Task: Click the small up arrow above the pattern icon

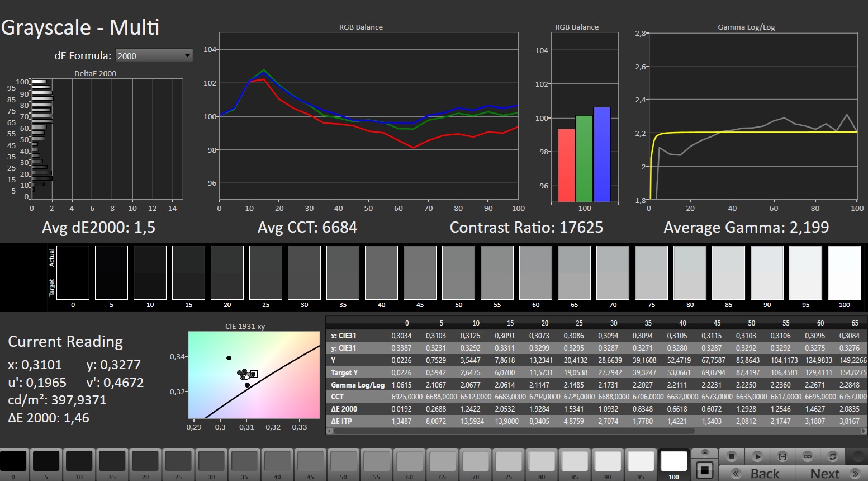Action: tap(705, 452)
